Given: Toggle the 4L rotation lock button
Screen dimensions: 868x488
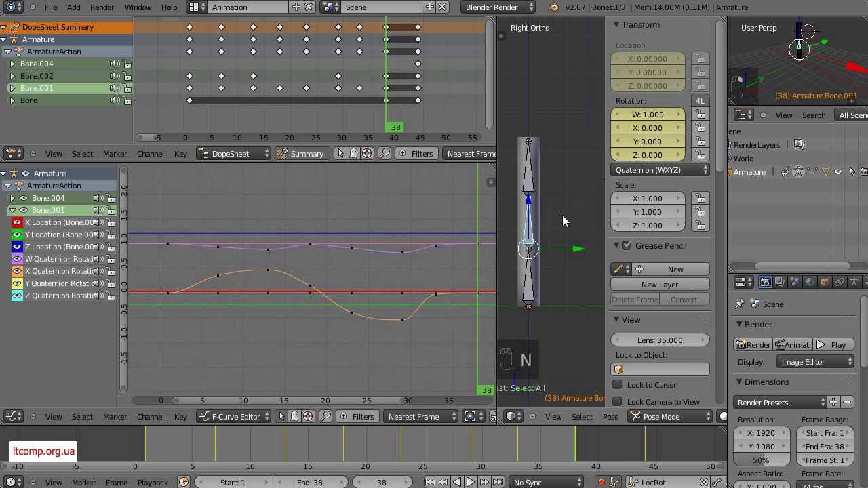Looking at the screenshot, I should coord(700,101).
